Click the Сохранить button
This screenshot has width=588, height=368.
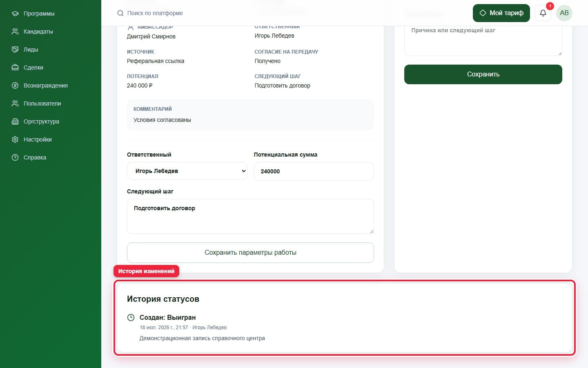(483, 74)
